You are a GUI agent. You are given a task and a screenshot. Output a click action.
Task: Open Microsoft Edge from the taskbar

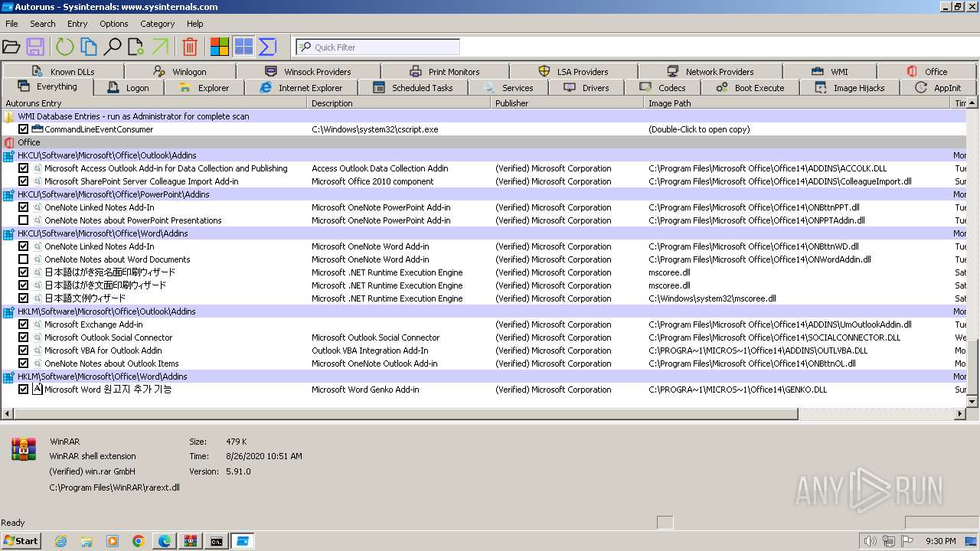click(x=165, y=541)
